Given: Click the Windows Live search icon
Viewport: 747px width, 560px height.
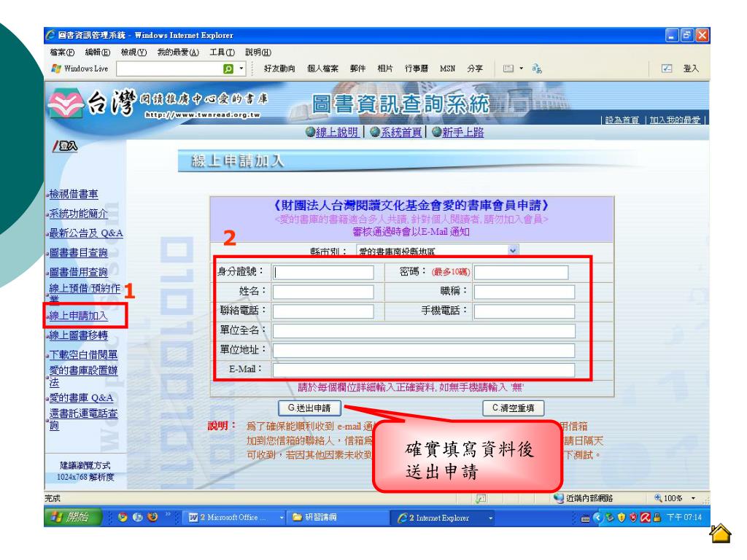Looking at the screenshot, I should pyautogui.click(x=228, y=69).
